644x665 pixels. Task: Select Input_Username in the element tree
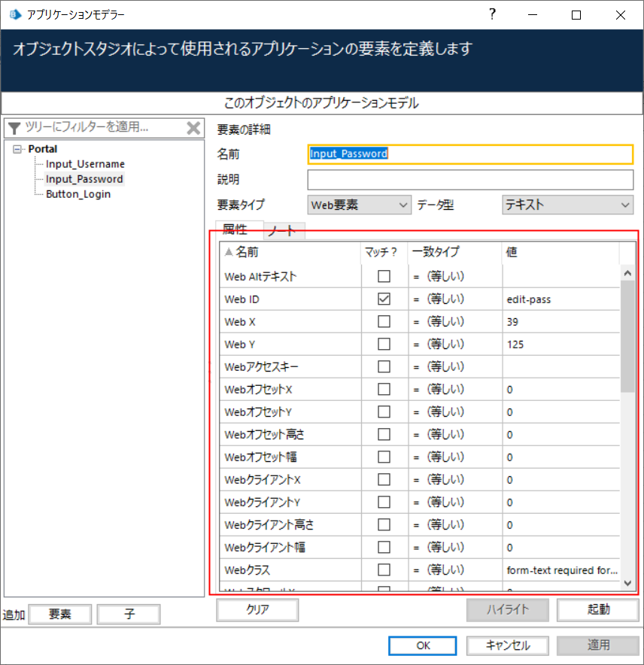point(84,163)
